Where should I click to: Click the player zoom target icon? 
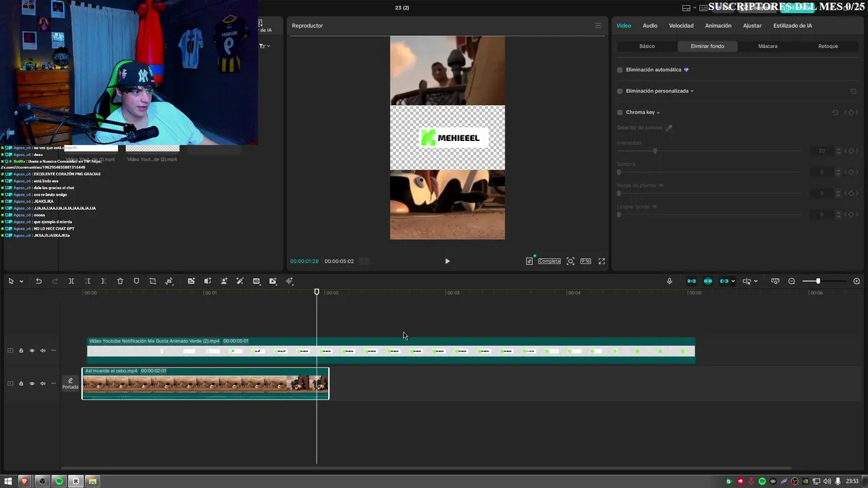point(570,261)
